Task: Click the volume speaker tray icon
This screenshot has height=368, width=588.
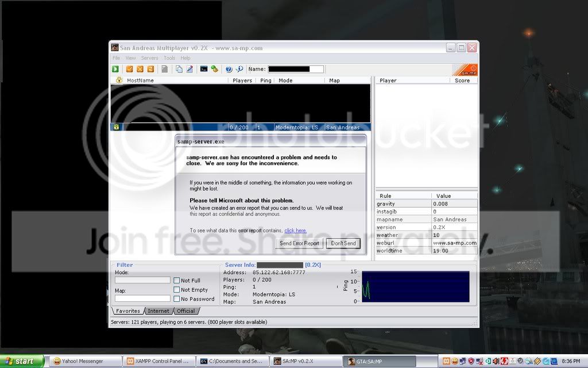Action: click(496, 361)
